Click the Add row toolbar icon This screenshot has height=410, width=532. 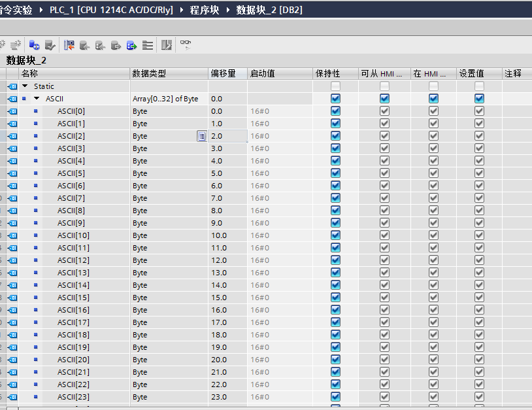(16, 45)
